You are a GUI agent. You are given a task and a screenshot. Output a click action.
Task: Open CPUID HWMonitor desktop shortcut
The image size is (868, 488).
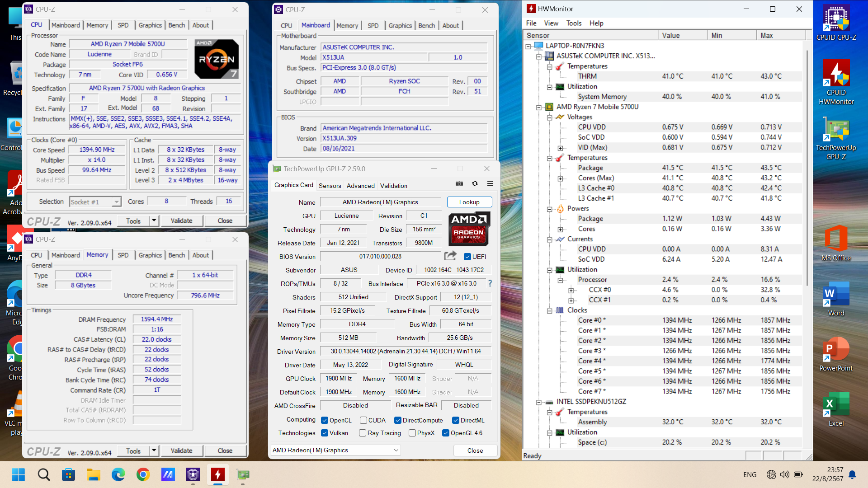coord(836,82)
